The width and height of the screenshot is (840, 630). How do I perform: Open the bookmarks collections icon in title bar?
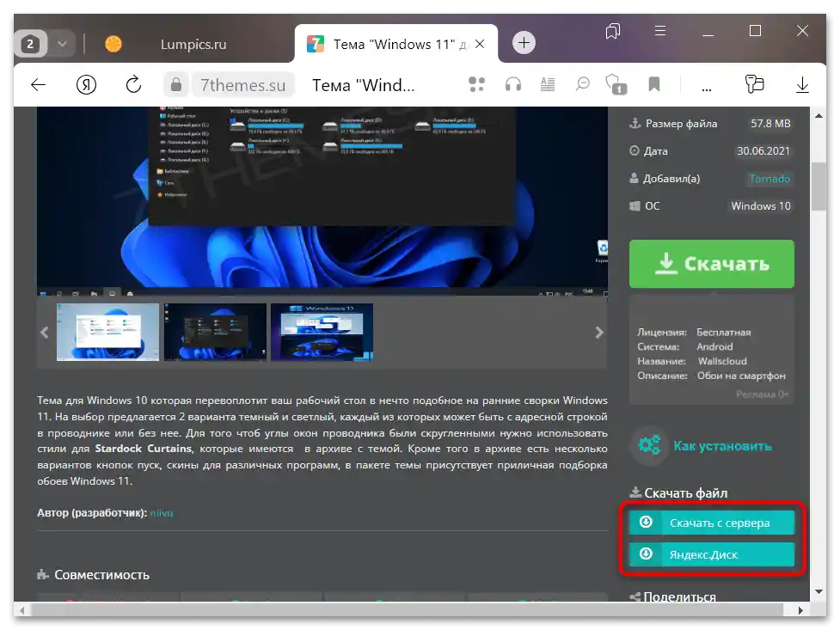[x=613, y=31]
